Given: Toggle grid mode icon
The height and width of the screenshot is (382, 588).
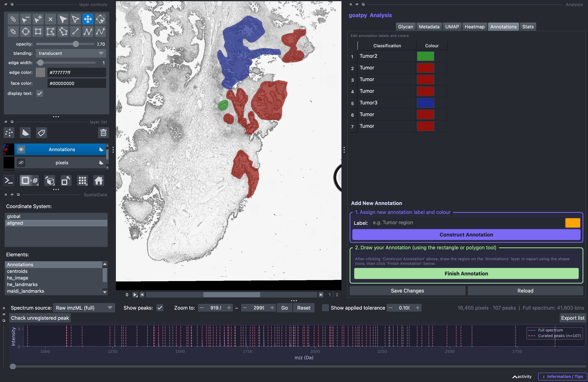Looking at the screenshot, I should 82,181.
